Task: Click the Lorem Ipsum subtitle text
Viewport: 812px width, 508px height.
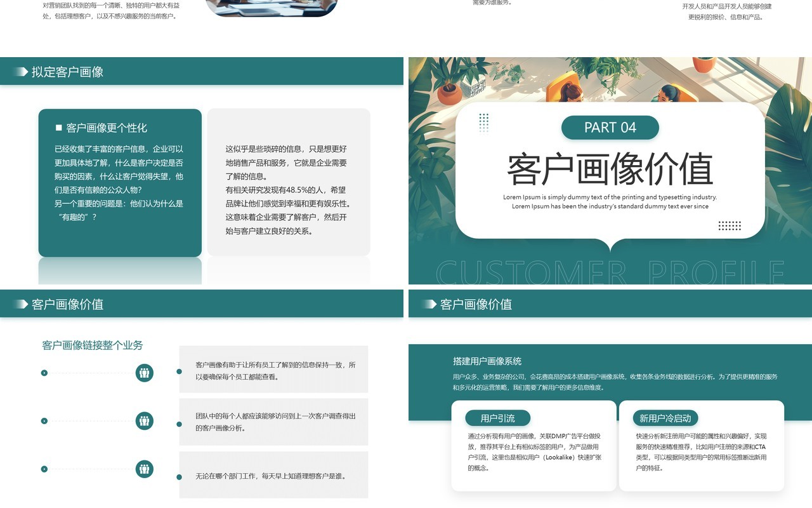Action: 610,202
